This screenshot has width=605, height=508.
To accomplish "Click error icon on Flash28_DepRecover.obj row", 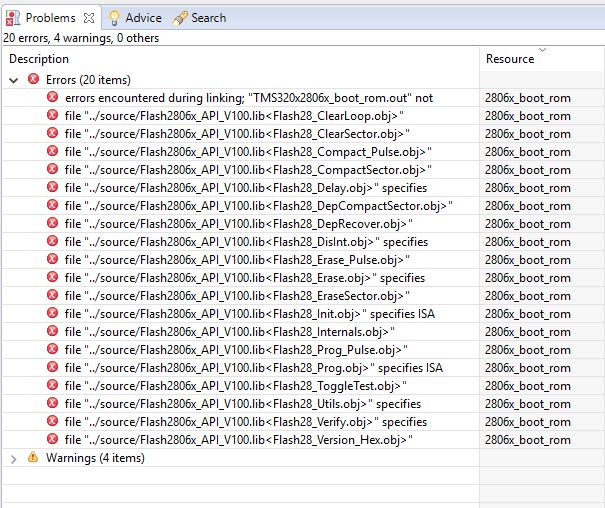I will (x=52, y=223).
